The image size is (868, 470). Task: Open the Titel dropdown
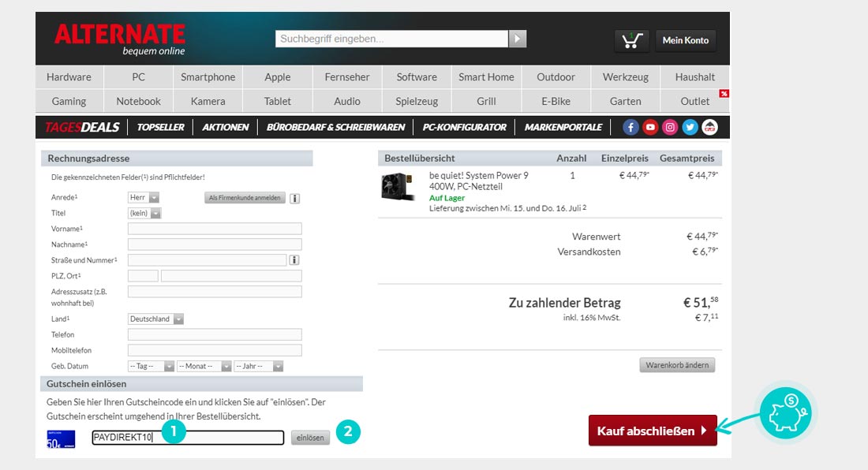pos(144,213)
